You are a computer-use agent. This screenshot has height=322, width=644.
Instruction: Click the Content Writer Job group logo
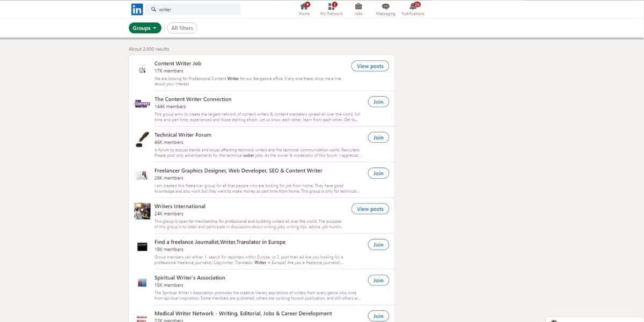142,69
